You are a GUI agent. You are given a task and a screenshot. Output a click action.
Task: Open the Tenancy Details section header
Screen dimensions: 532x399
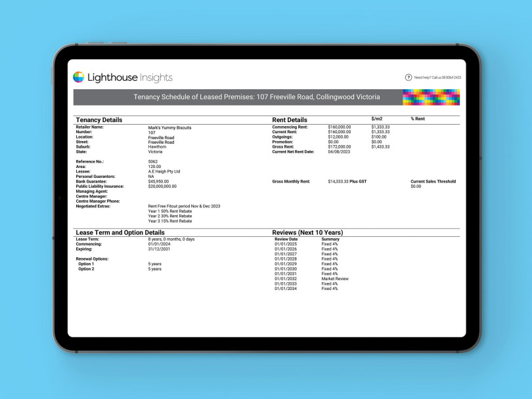click(99, 120)
